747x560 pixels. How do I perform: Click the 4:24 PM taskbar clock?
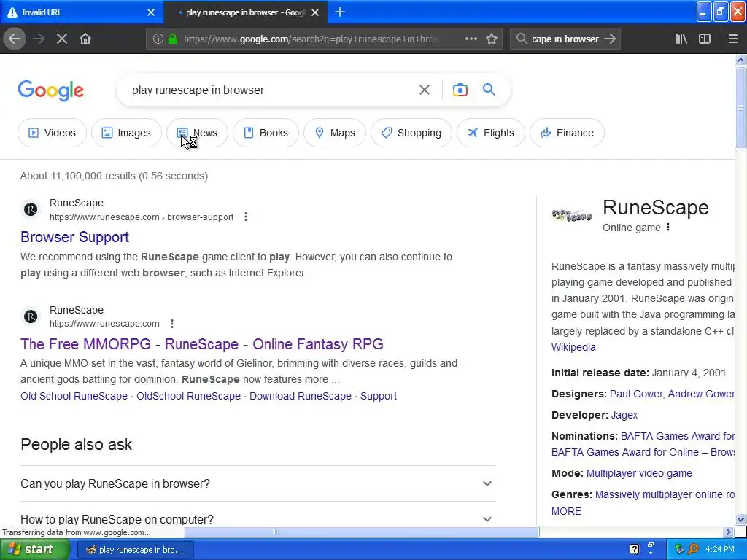(x=720, y=549)
